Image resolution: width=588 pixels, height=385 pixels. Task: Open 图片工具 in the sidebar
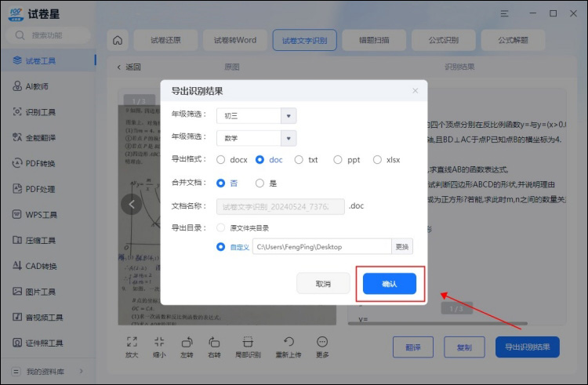tap(48, 292)
